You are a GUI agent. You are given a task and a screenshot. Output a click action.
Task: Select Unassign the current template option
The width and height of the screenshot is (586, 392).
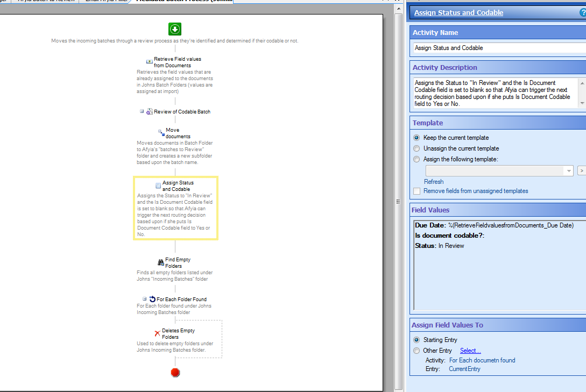[416, 148]
